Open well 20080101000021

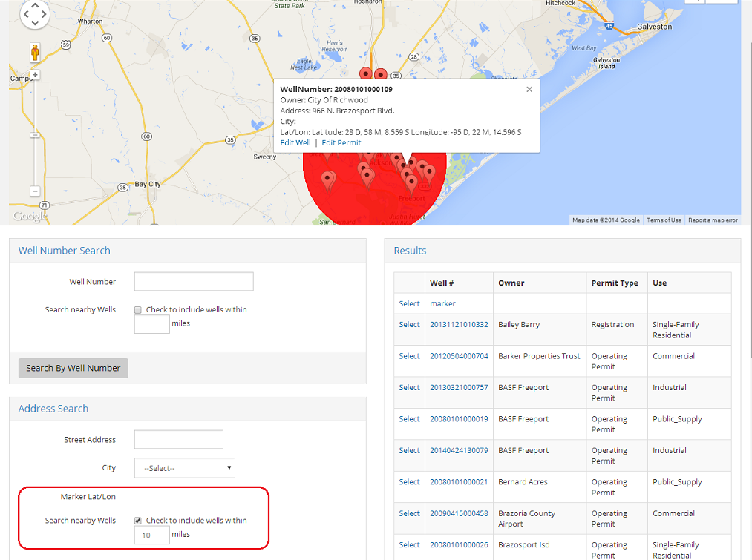[x=459, y=482]
